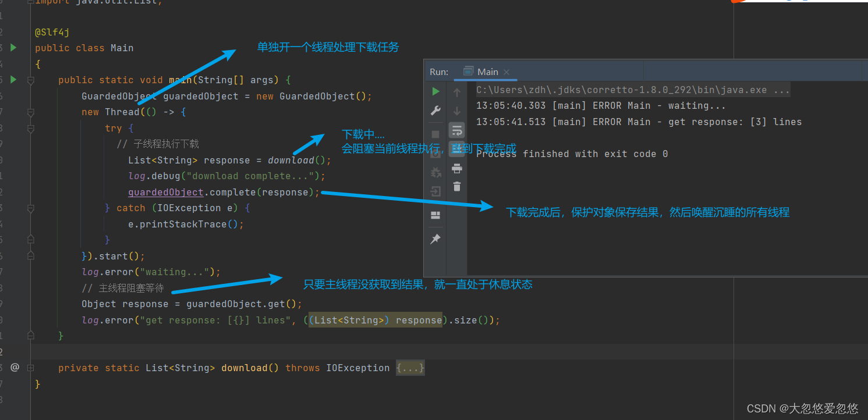Click 'String[] args' parameter in main
The height and width of the screenshot is (420, 868).
point(236,80)
